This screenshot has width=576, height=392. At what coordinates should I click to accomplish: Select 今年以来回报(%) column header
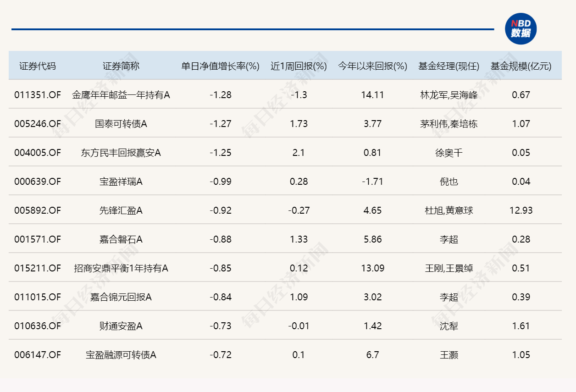pyautogui.click(x=372, y=66)
